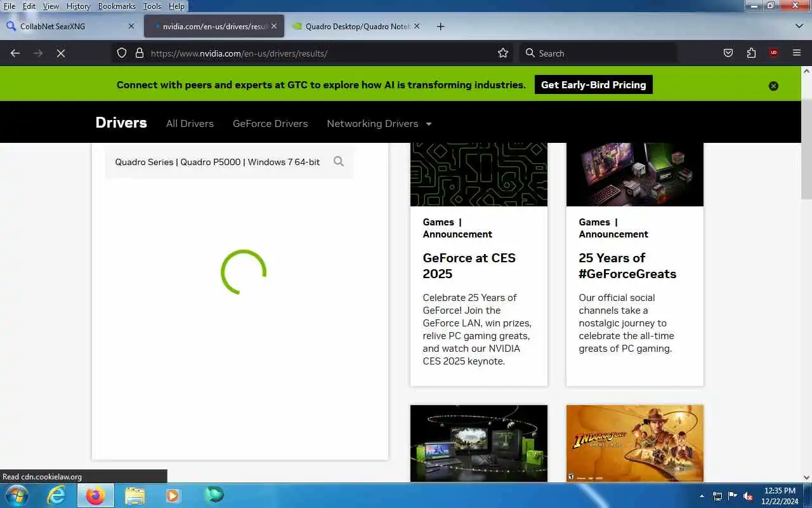Open the Help menu
This screenshot has width=812, height=508.
[x=176, y=6]
